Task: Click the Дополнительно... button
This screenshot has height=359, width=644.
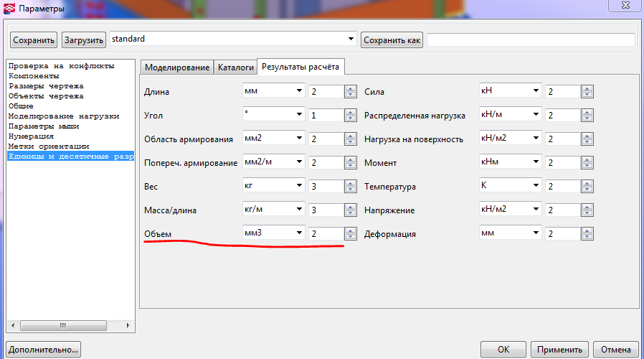Action: pyautogui.click(x=43, y=350)
